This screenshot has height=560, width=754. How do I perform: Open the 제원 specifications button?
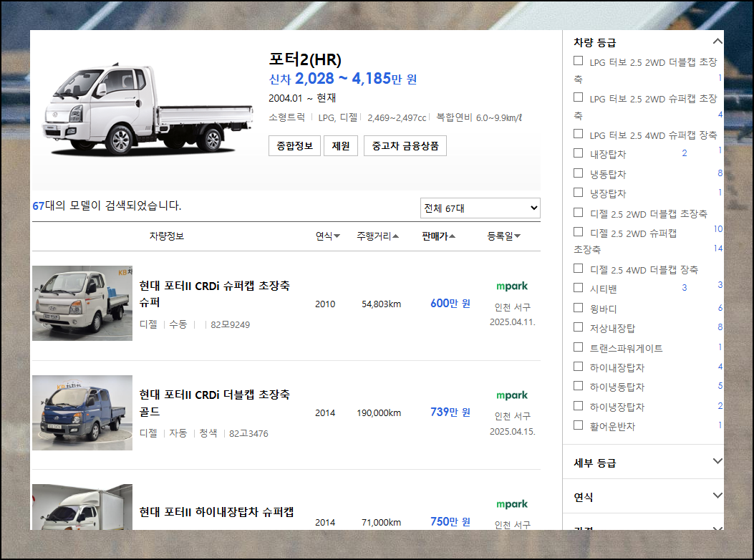(x=340, y=146)
